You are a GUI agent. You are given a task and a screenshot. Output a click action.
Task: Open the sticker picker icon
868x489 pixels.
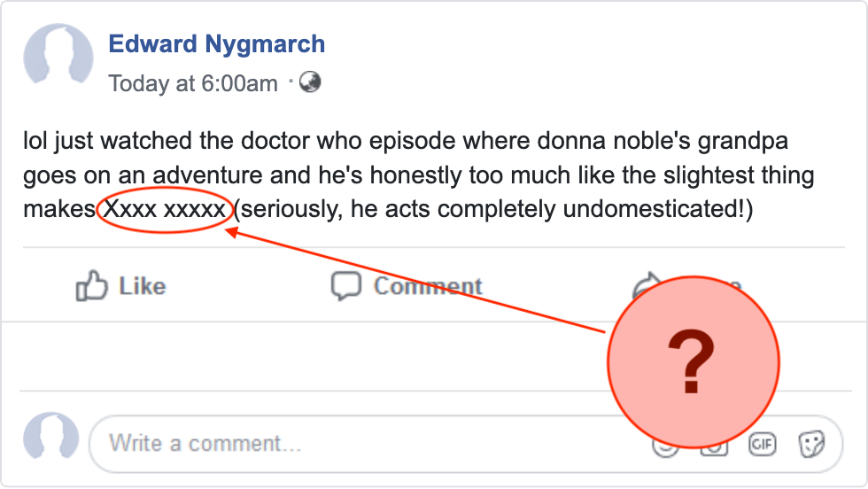click(x=811, y=444)
